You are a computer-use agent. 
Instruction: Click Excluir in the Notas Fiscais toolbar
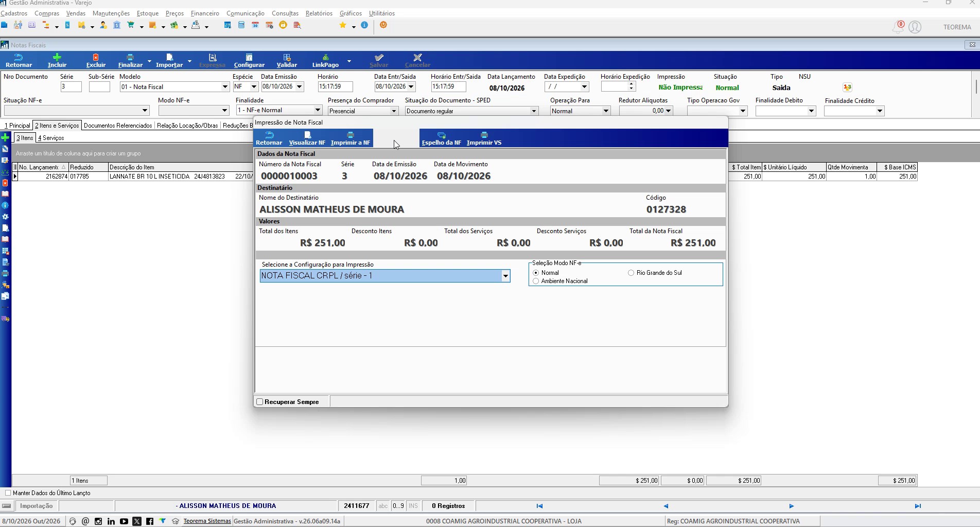(96, 60)
